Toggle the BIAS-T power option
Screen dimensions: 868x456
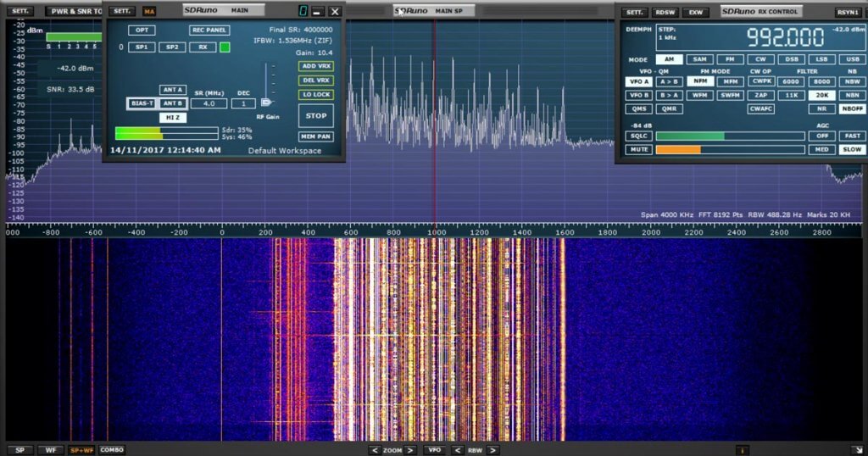point(142,103)
